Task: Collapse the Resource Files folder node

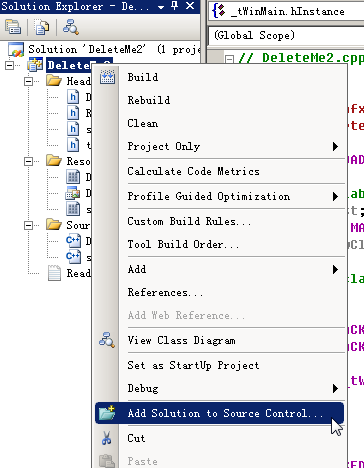Action: tap(29, 162)
